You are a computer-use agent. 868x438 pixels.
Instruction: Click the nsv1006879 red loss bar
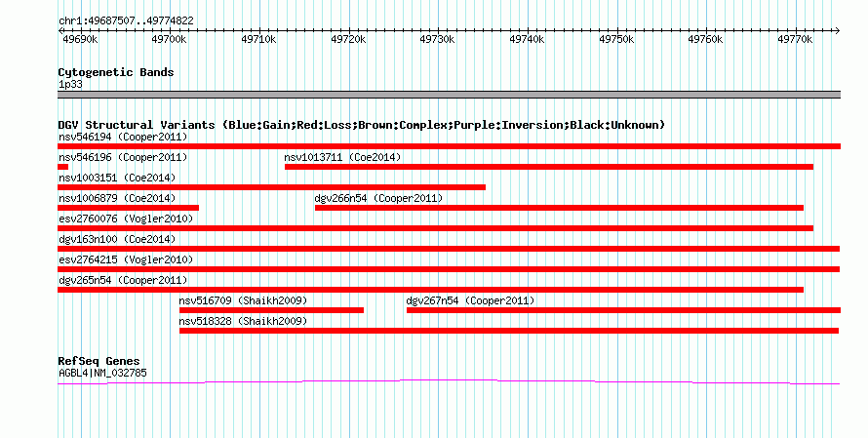129,208
